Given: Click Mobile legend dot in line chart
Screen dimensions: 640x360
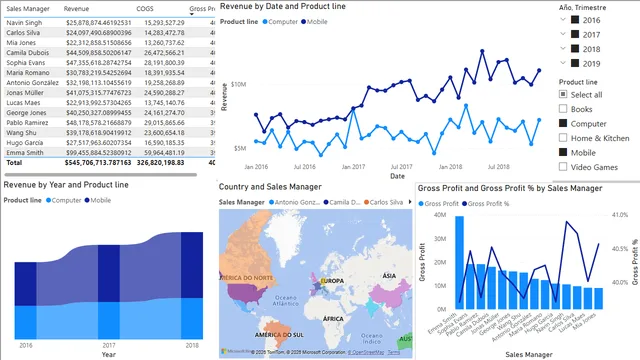Looking at the screenshot, I should pyautogui.click(x=303, y=22).
